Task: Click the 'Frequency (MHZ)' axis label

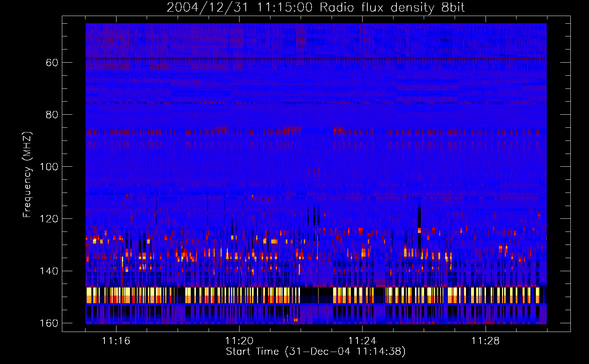Action: 27,175
